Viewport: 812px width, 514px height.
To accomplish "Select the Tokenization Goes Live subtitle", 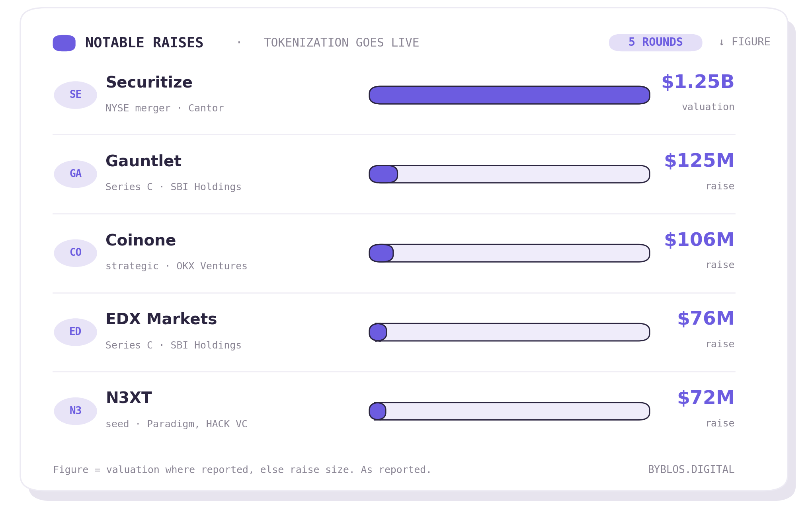I will coord(341,43).
